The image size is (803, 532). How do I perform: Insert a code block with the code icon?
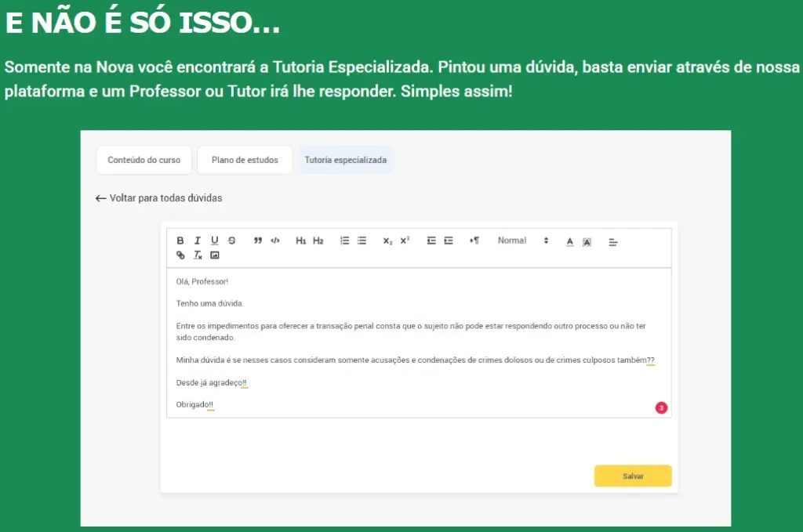(x=275, y=241)
